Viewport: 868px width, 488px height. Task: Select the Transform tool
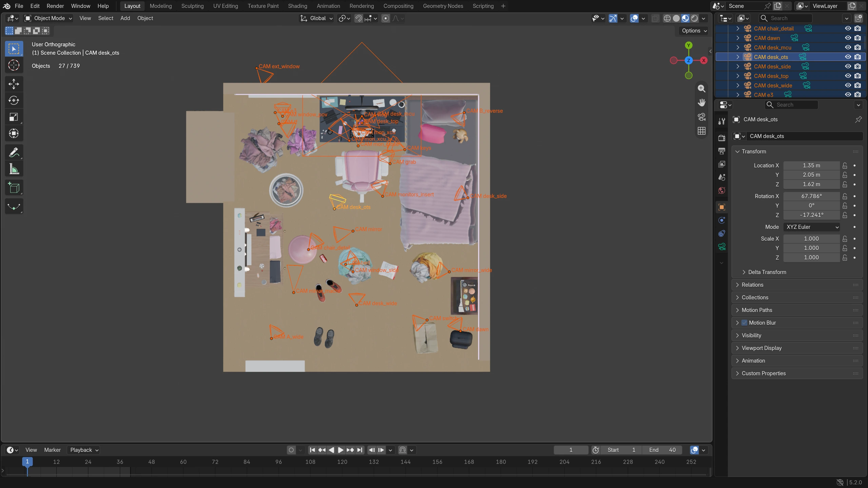tap(14, 133)
